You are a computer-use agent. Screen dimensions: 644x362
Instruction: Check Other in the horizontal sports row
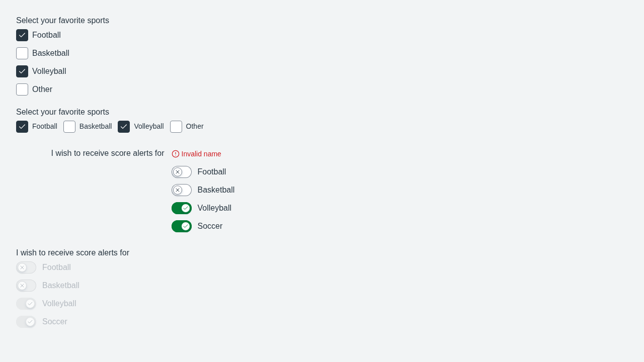tap(176, 127)
